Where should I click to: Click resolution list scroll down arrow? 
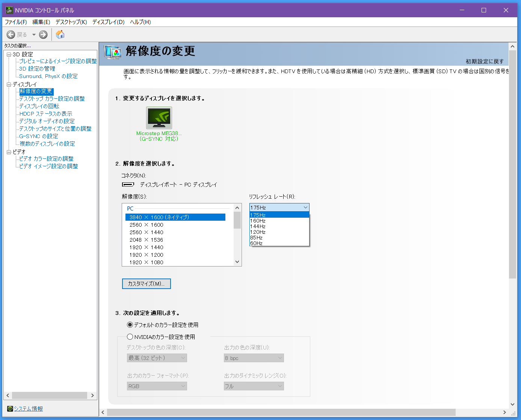[237, 262]
